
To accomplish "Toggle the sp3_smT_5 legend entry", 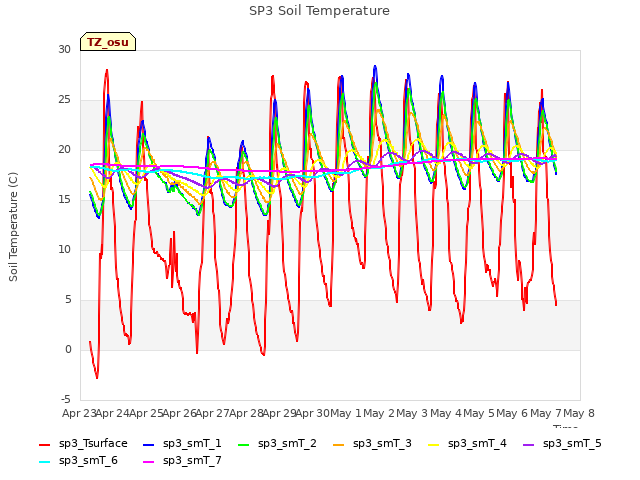I will [x=562, y=443].
